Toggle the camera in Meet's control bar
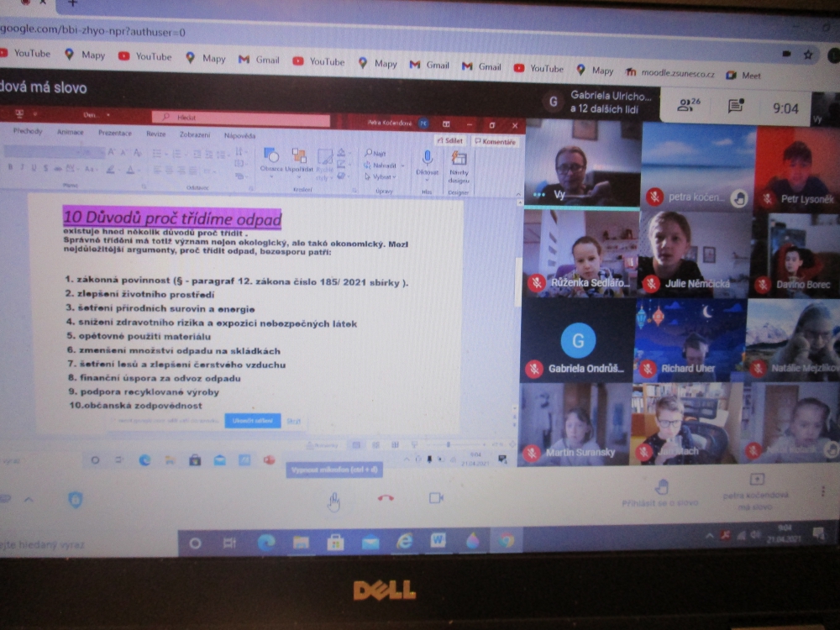840x630 pixels. tap(436, 498)
